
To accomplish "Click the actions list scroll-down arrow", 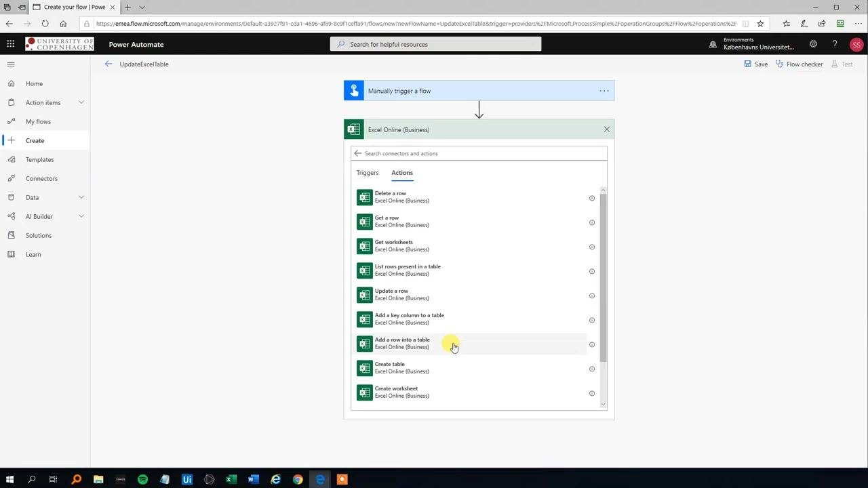I will point(604,405).
